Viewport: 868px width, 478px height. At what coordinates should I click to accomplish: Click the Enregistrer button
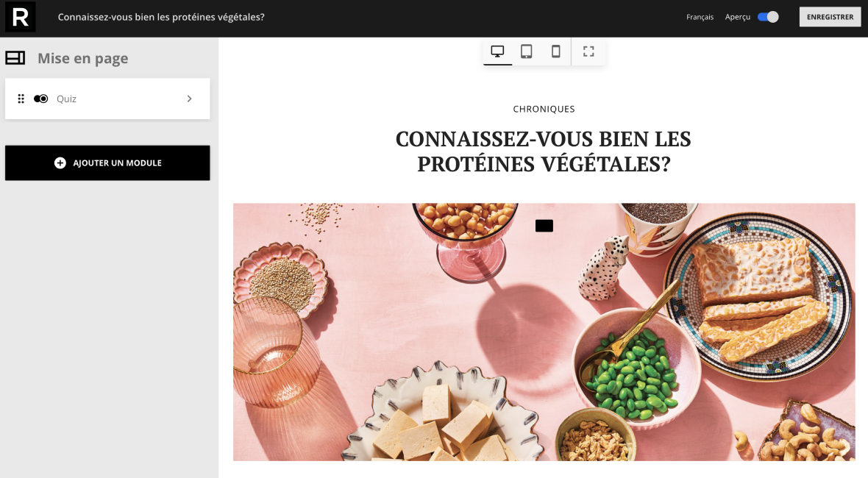pyautogui.click(x=830, y=17)
